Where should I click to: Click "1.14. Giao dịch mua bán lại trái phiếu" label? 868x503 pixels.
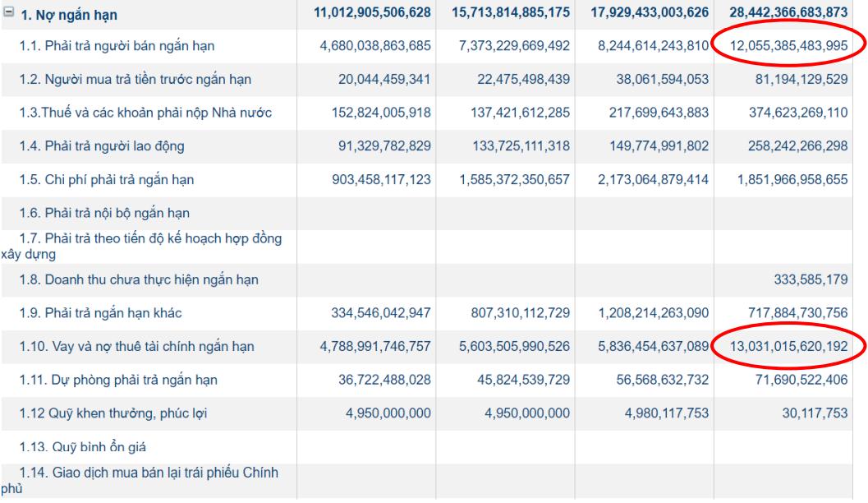pyautogui.click(x=149, y=472)
